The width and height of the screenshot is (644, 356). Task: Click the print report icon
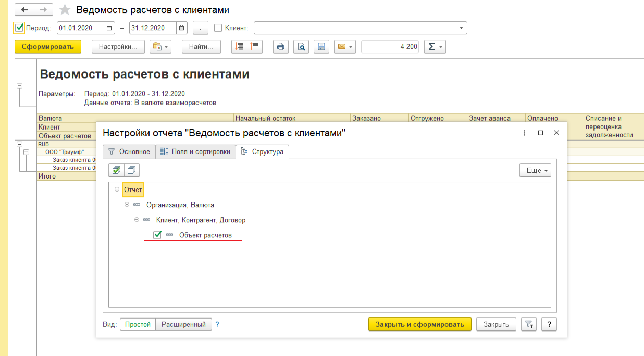point(281,47)
